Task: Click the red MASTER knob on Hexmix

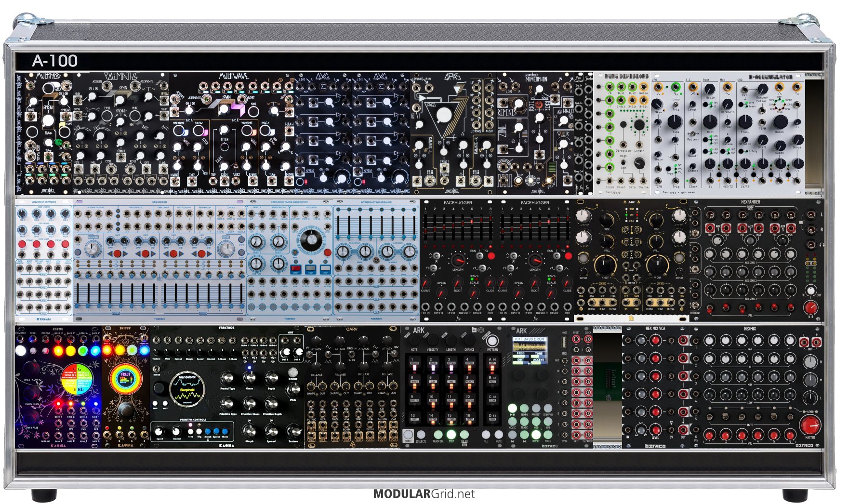Action: click(x=810, y=425)
